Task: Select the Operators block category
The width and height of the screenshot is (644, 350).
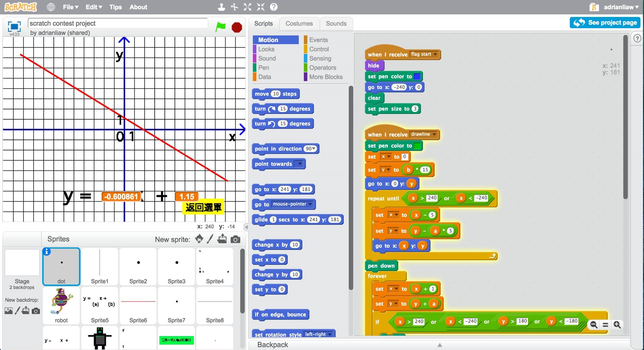Action: pos(322,67)
